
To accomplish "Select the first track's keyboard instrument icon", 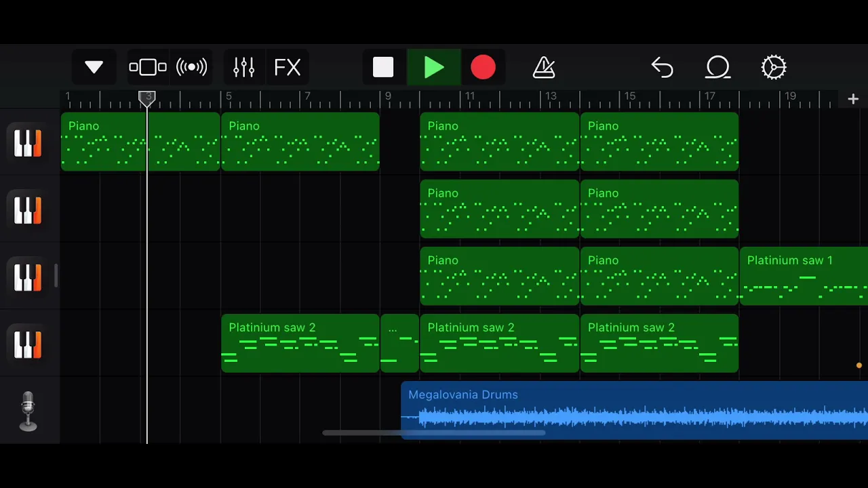I will [28, 143].
